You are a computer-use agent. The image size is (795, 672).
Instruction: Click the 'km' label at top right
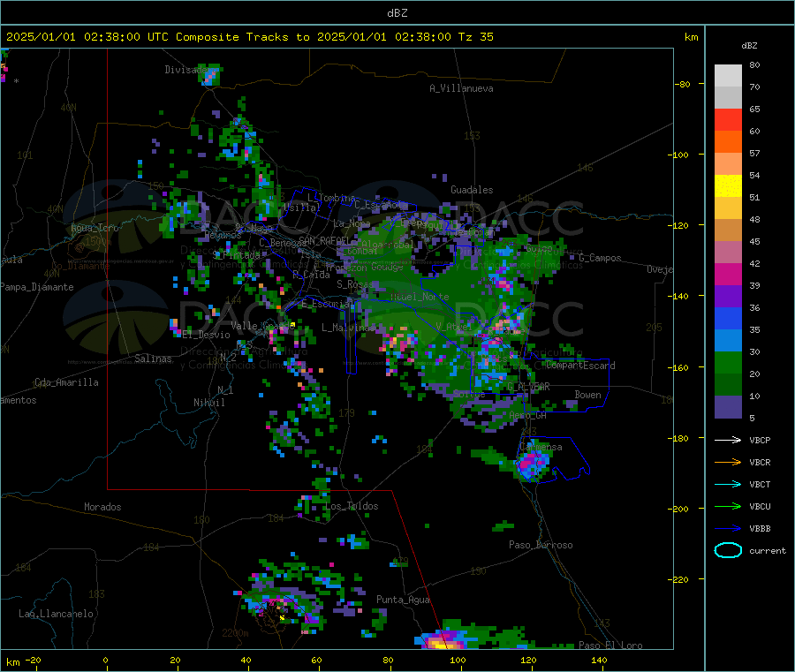pyautogui.click(x=691, y=37)
